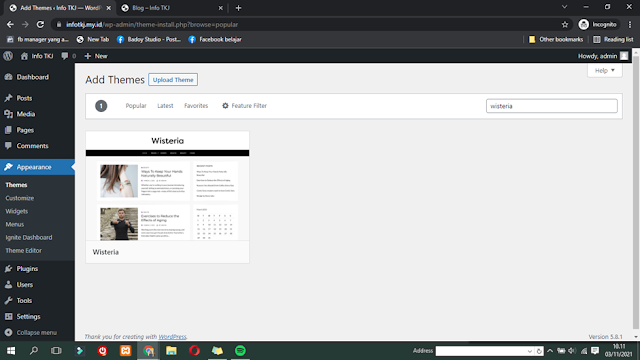Open File Explorer from the taskbar
Image resolution: width=640 pixels, height=360 pixels.
point(171,351)
